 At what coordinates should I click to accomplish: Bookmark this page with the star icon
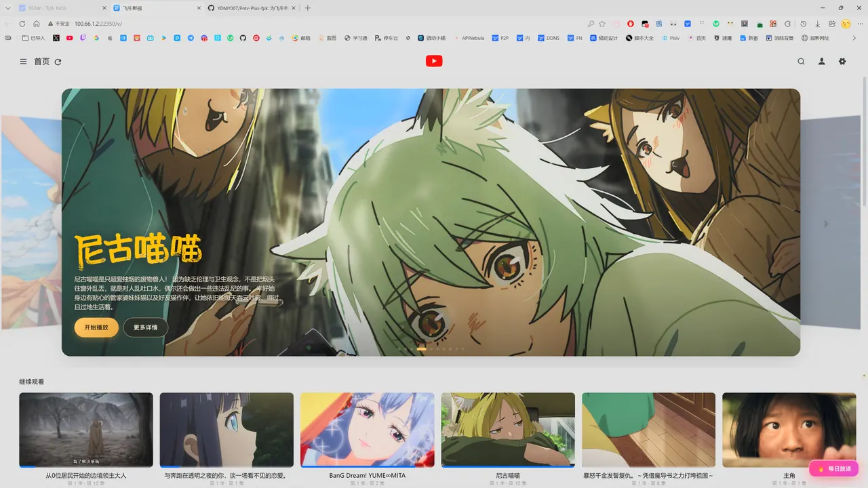602,24
